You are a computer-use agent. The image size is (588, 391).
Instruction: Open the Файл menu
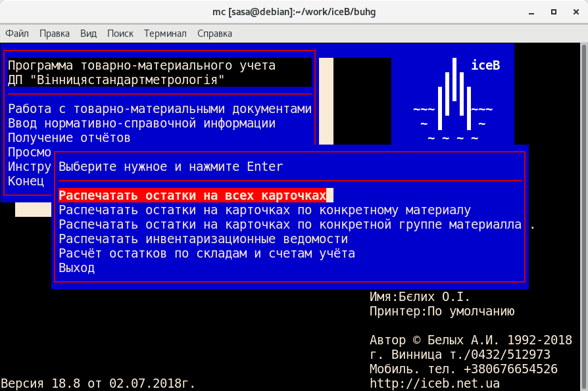17,34
